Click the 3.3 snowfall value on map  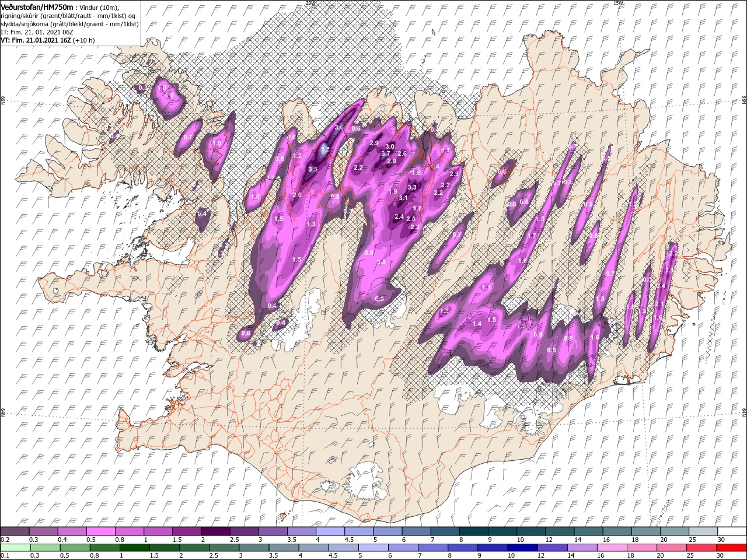412,187
